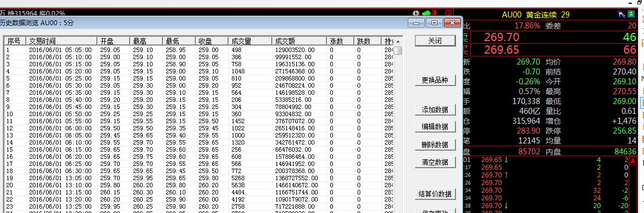
Task: Click the red panel layout icon
Action: pyautogui.click(x=448, y=13)
